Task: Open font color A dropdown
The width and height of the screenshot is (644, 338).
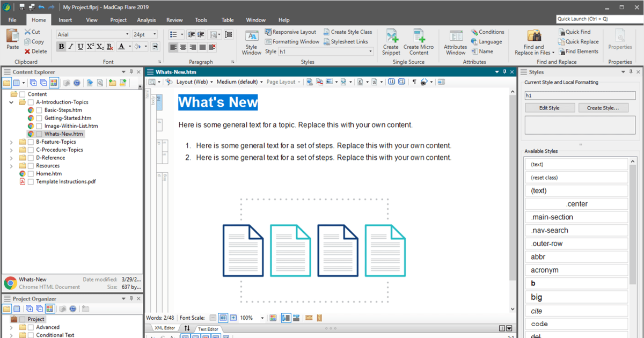Action: click(x=130, y=47)
